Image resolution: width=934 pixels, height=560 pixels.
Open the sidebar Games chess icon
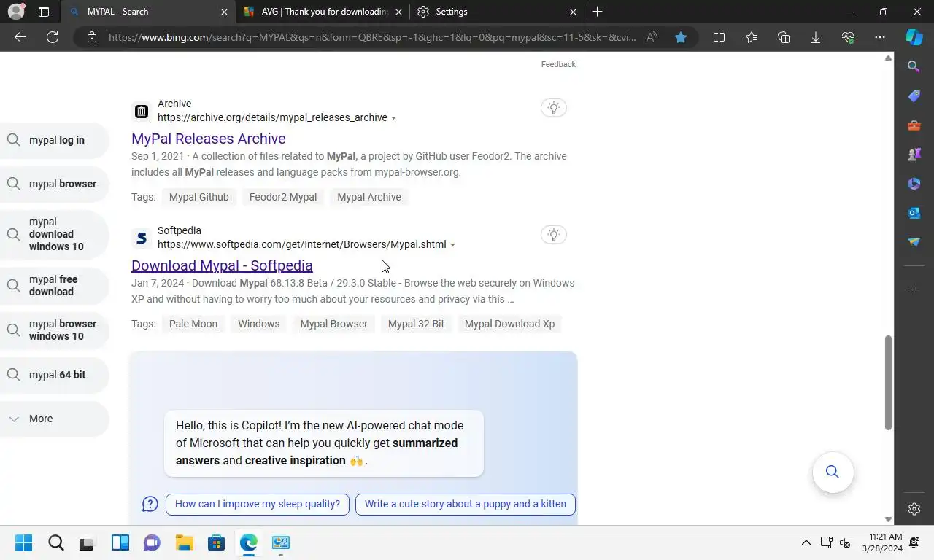pyautogui.click(x=914, y=155)
